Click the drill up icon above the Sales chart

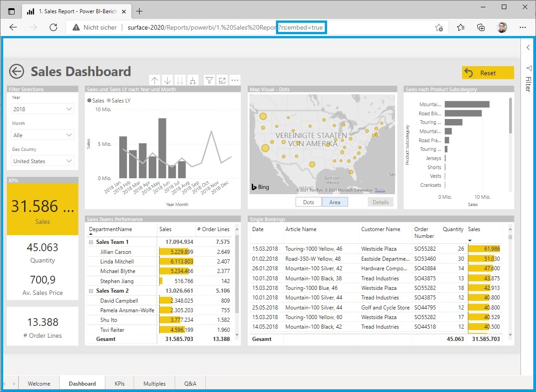click(x=155, y=80)
